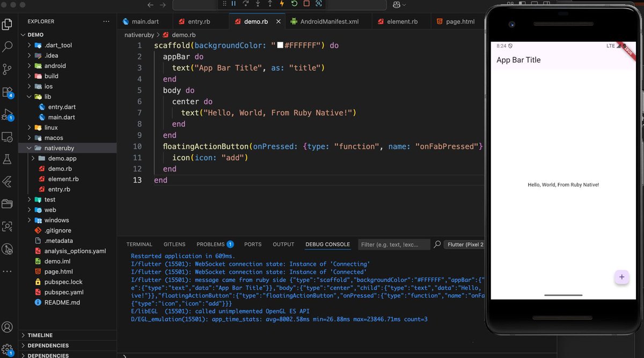
Task: Click the title bar command center search box
Action: 279,5
